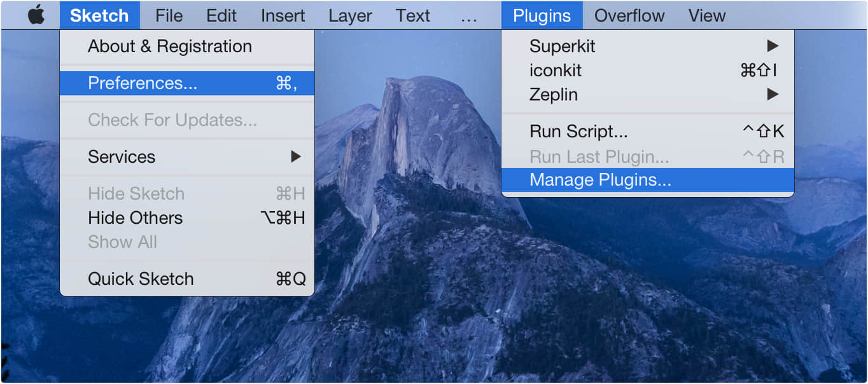Open the Sketch menu

coord(99,15)
